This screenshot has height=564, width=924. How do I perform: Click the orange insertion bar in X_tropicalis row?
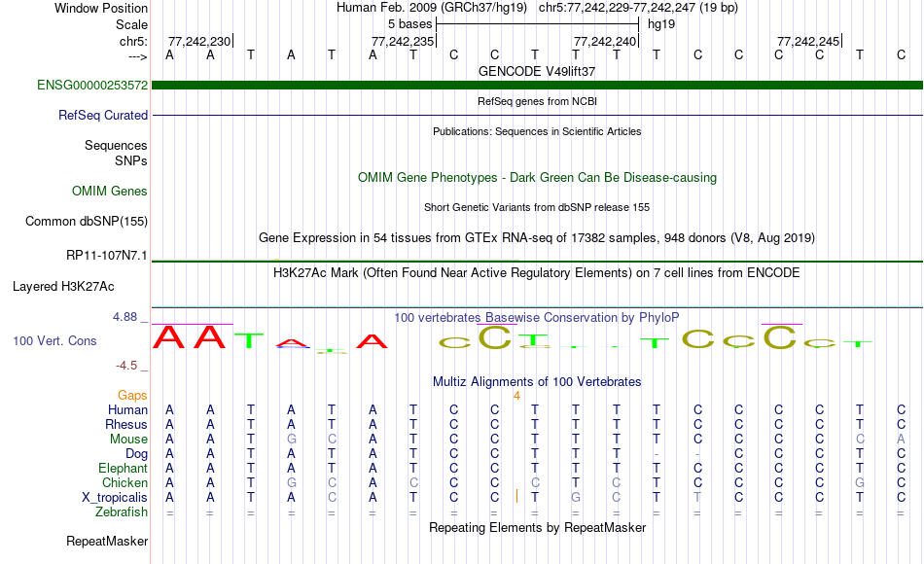(516, 496)
